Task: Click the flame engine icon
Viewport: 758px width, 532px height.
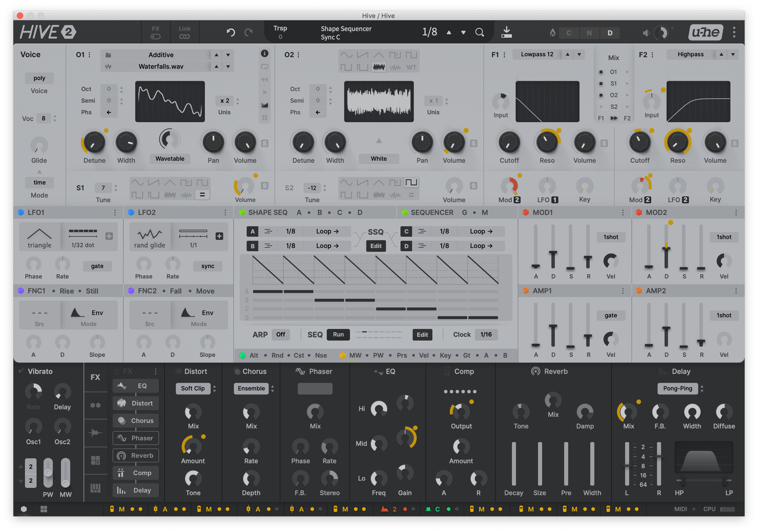Action: click(552, 32)
